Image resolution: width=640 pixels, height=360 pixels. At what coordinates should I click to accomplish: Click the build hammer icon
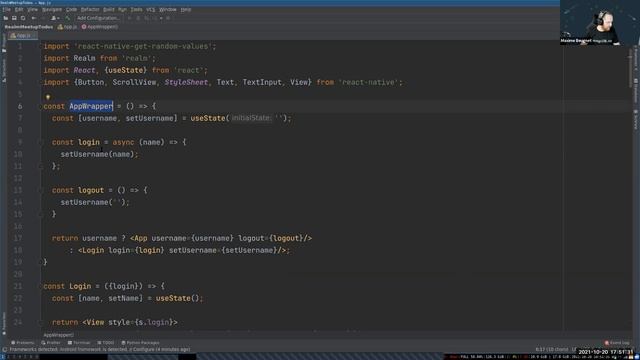click(67, 18)
